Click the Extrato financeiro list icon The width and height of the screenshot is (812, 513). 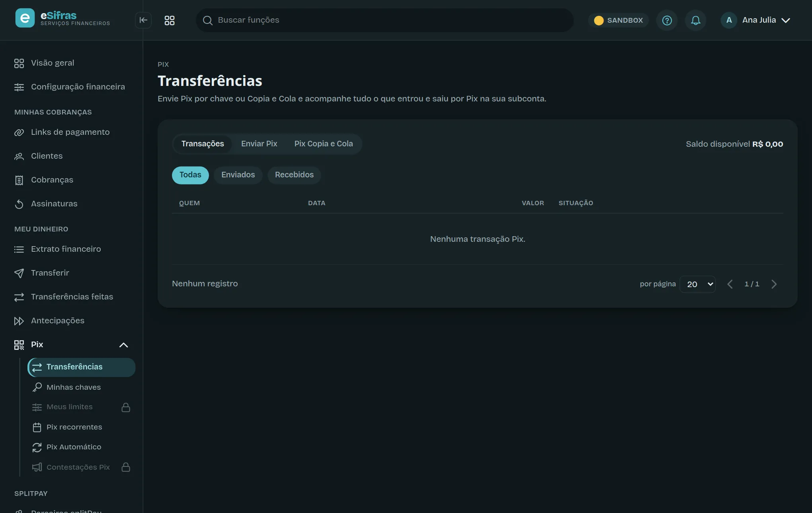19,249
